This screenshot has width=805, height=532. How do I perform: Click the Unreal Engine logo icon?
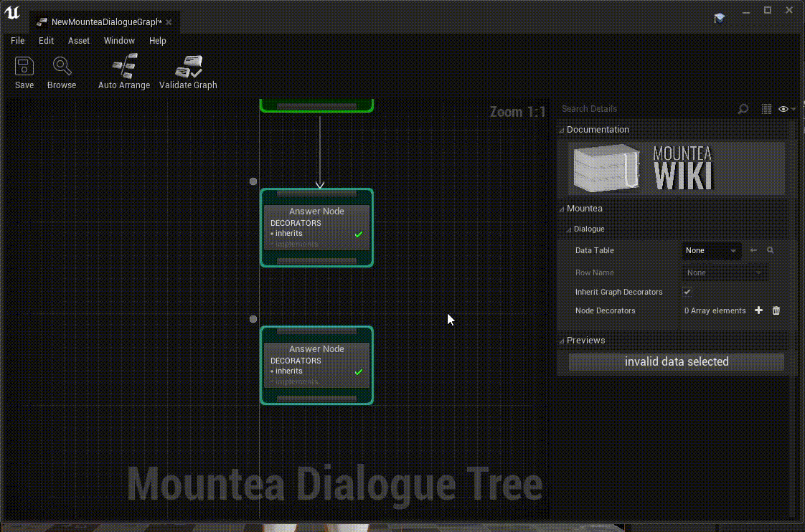coord(11,12)
